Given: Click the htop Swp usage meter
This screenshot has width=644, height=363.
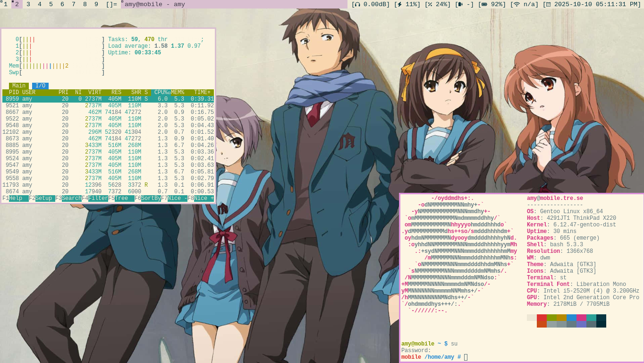Looking at the screenshot, I should (57, 73).
